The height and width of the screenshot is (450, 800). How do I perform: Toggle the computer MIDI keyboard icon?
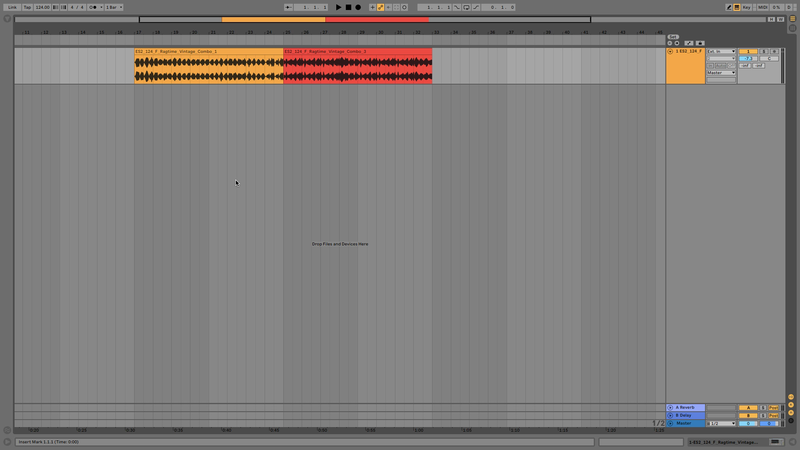point(737,7)
